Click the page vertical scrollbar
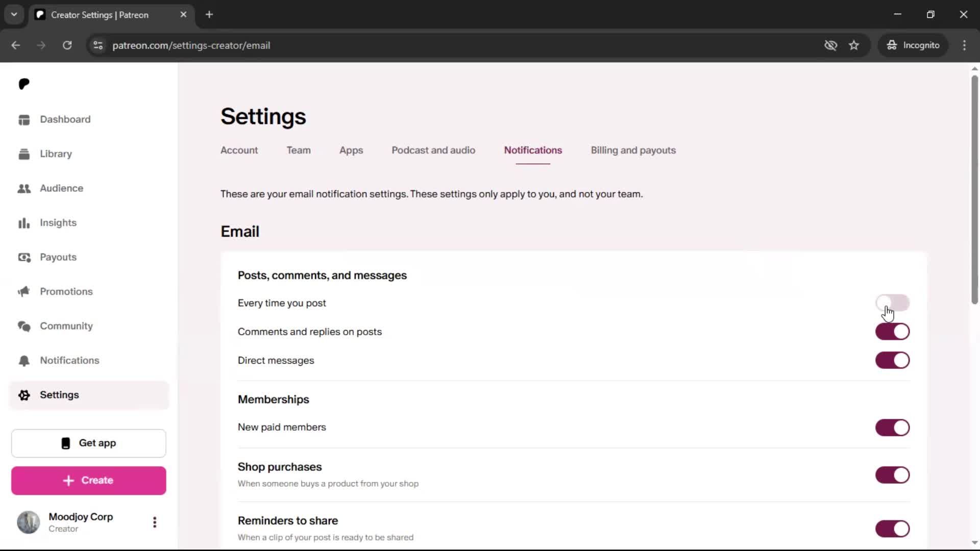The image size is (980, 551). pos(974,189)
